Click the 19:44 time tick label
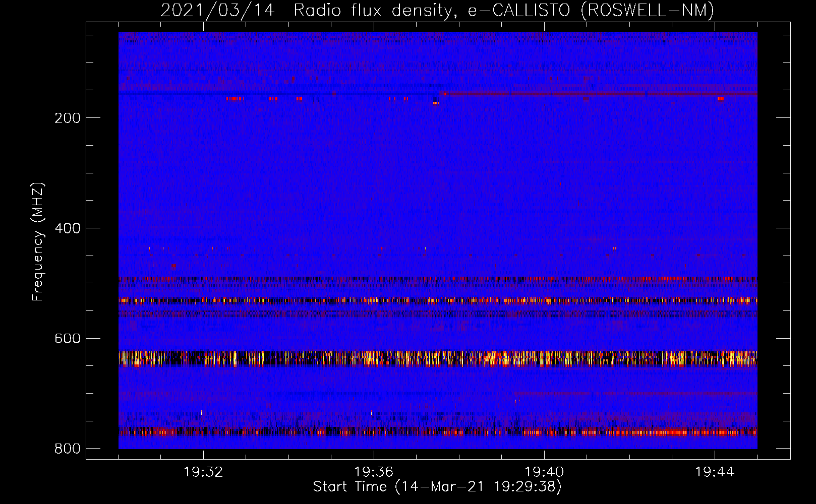The width and height of the screenshot is (816, 504). (715, 472)
